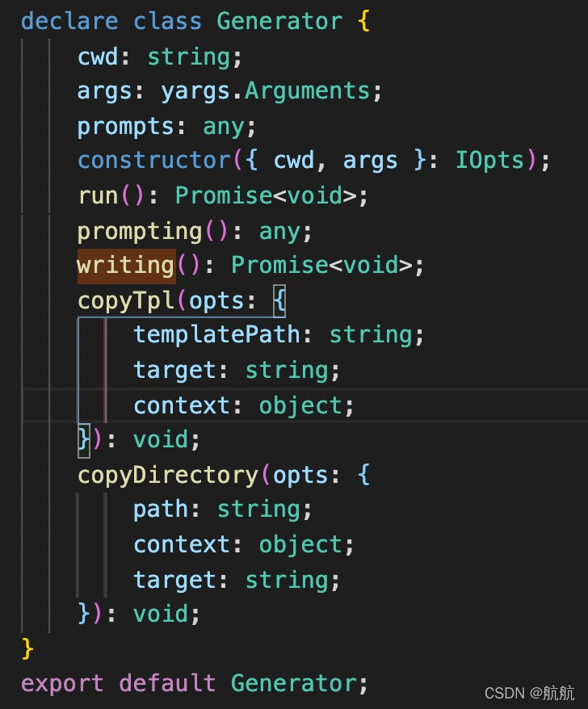This screenshot has width=588, height=709.
Task: Click the declare keyword on the first line
Action: click(69, 21)
